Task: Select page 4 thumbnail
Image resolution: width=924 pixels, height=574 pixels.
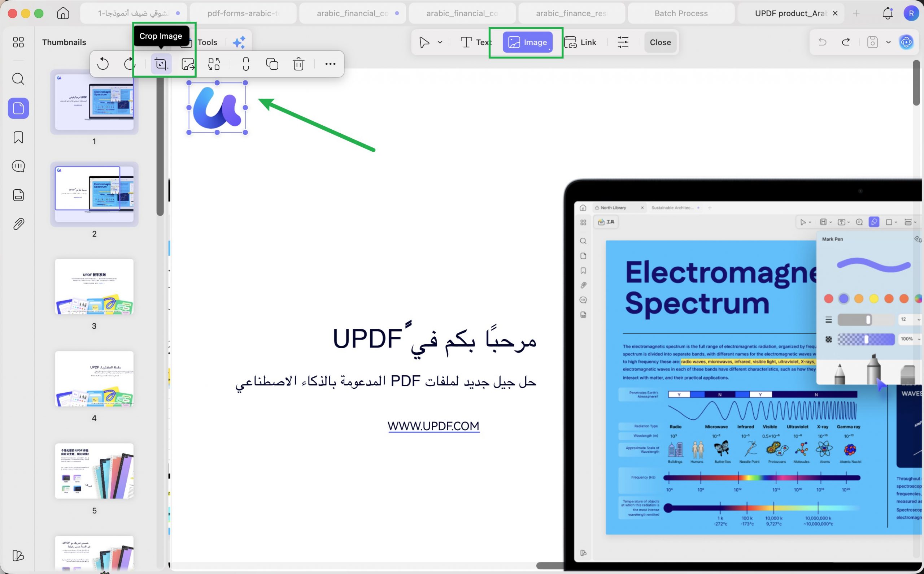Action: tap(94, 379)
